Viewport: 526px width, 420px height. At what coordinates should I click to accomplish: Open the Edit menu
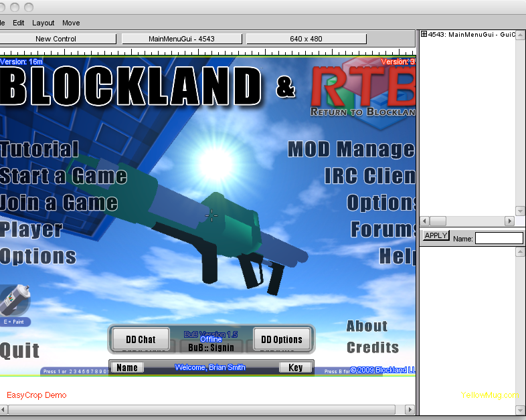[x=19, y=23]
